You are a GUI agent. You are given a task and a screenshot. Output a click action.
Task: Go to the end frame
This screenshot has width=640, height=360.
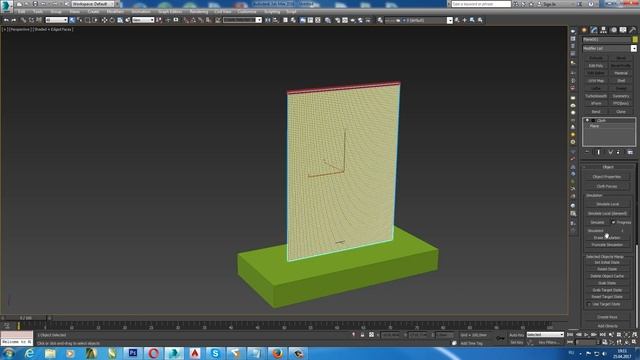pyautogui.click(x=602, y=335)
